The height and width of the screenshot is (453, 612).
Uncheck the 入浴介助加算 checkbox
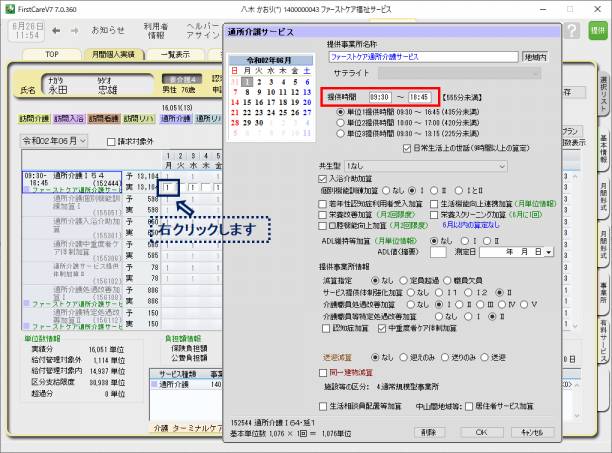pyautogui.click(x=322, y=176)
